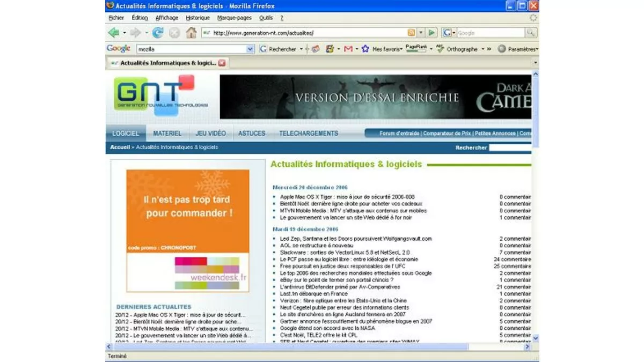Expand the Google toolbar search dropdown
The width and height of the screenshot is (644, 362).
tap(250, 49)
